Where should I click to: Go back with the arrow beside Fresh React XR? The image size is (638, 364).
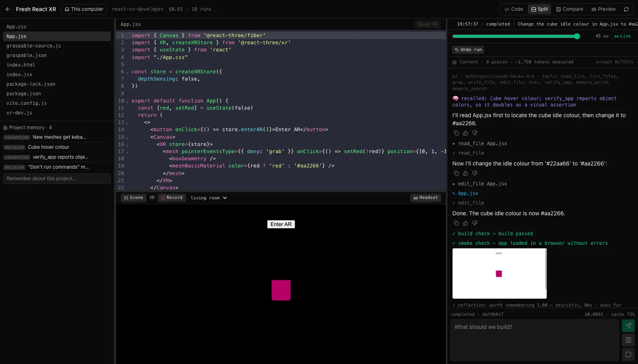coord(8,9)
